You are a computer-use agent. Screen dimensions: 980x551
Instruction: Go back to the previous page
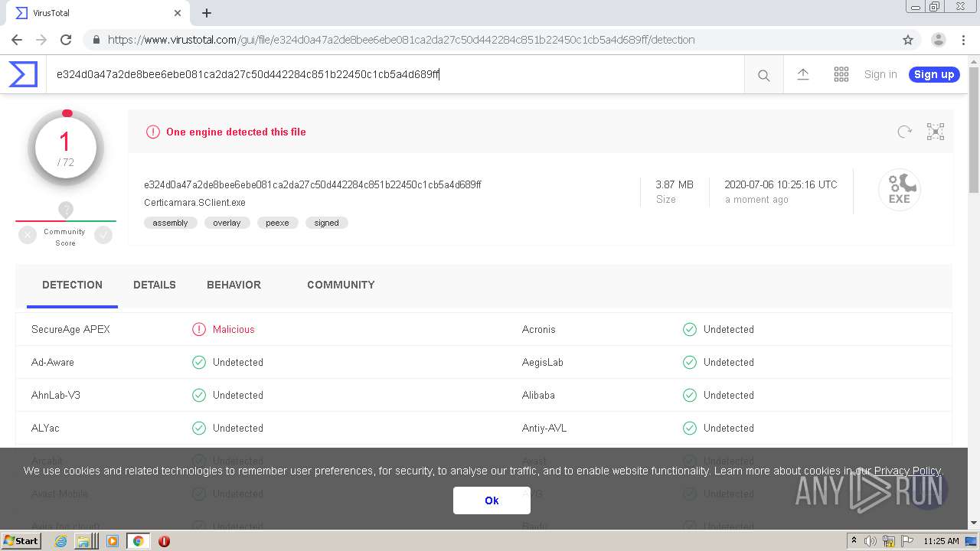(17, 40)
